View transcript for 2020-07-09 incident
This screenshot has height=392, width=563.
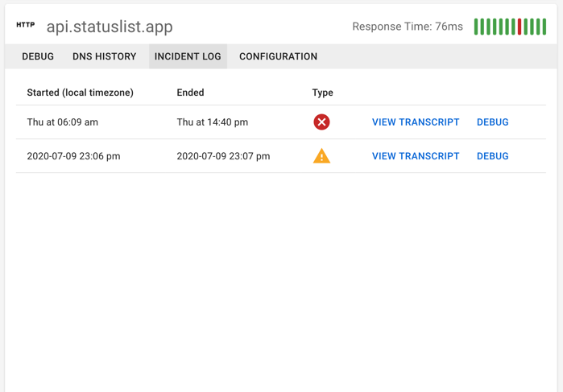416,156
